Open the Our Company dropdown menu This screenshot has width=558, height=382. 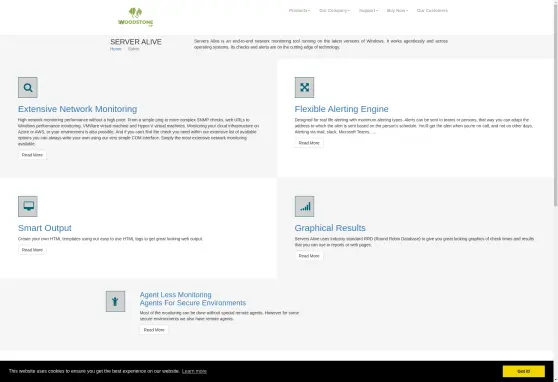[x=335, y=11]
